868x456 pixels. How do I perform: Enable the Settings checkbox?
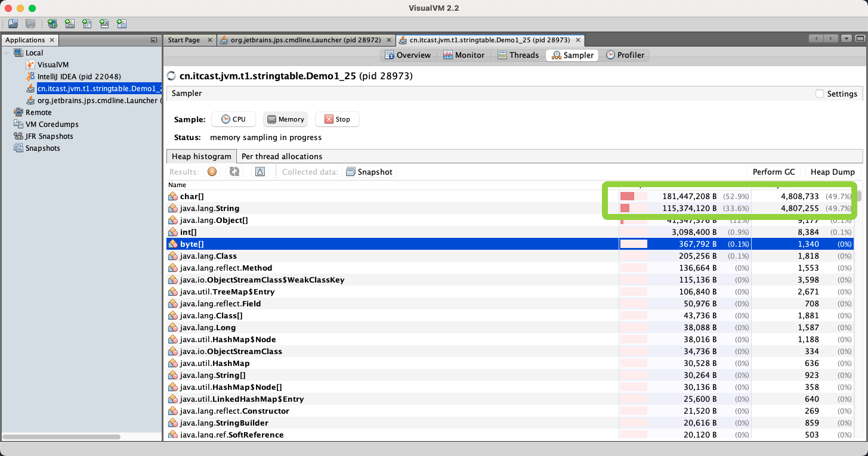pos(820,94)
